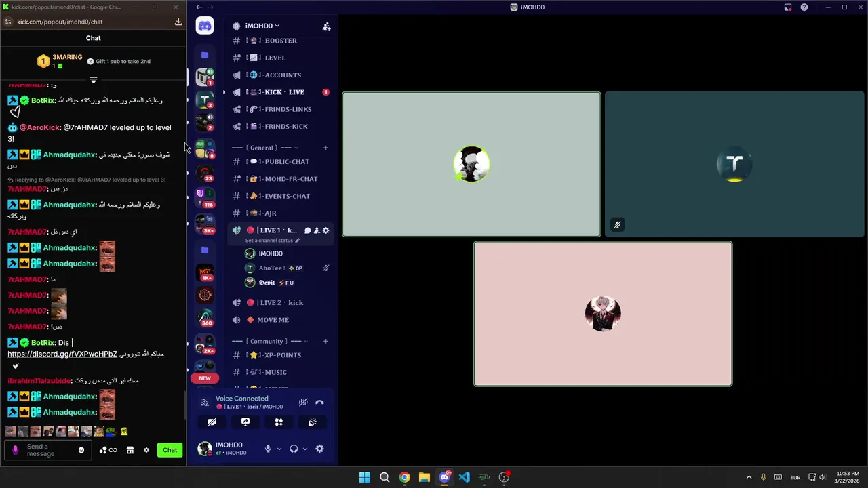Share your screen button

pyautogui.click(x=245, y=422)
